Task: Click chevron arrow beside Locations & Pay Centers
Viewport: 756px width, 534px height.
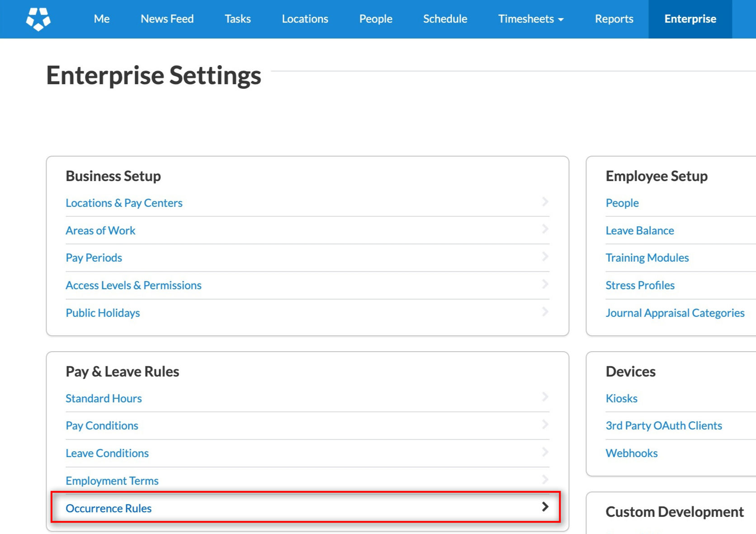Action: (x=545, y=202)
